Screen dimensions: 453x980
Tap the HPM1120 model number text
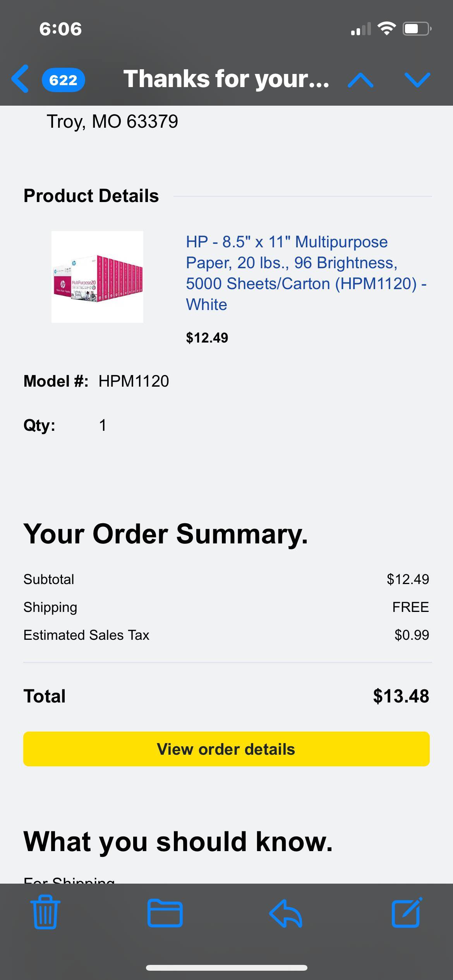point(134,381)
